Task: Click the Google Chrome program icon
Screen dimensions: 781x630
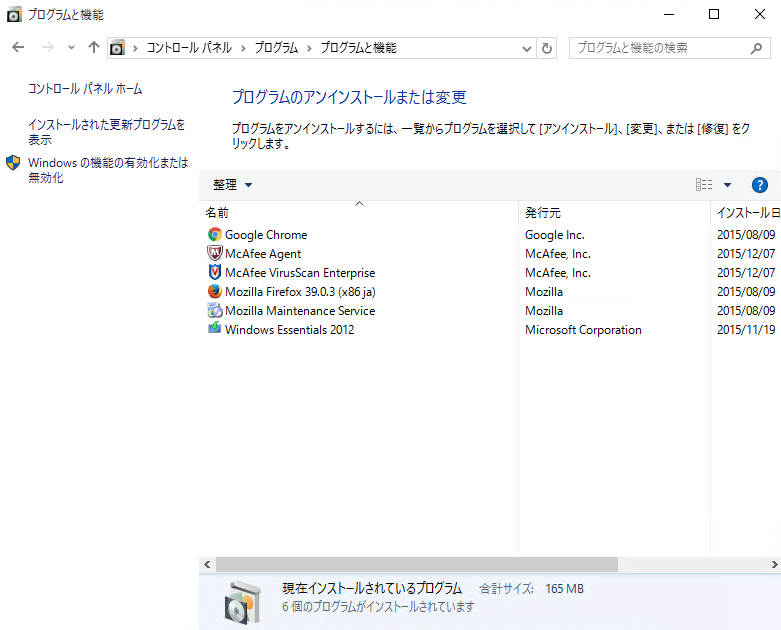Action: [215, 235]
